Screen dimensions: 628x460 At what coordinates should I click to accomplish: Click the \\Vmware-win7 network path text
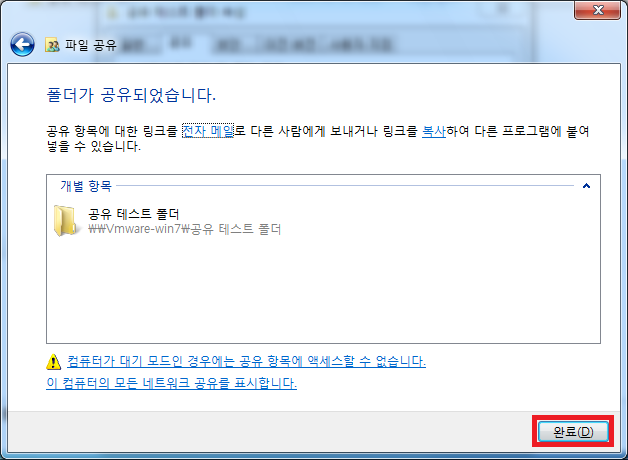[184, 229]
